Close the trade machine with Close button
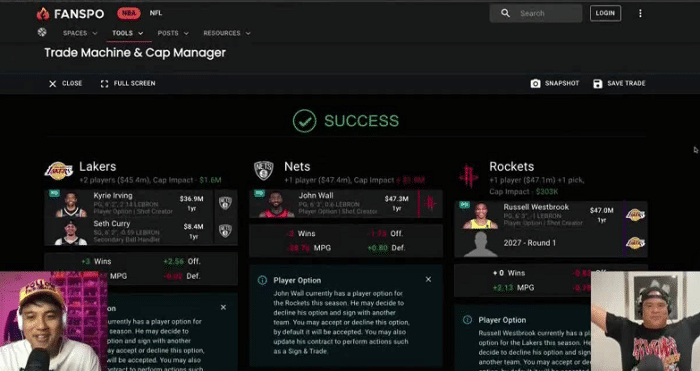 click(65, 83)
